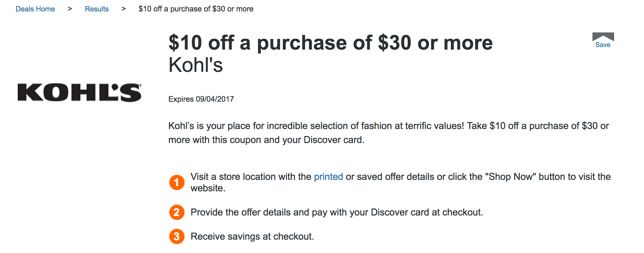
Task: Click the Kohl's merchant name subheading
Action: (196, 65)
